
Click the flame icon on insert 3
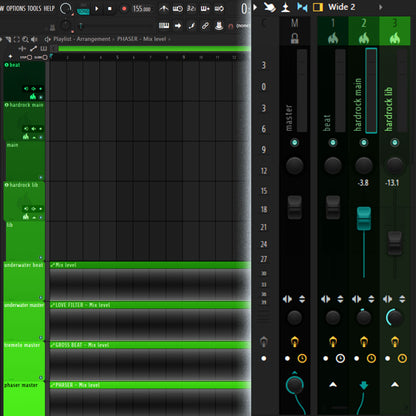pyautogui.click(x=395, y=38)
